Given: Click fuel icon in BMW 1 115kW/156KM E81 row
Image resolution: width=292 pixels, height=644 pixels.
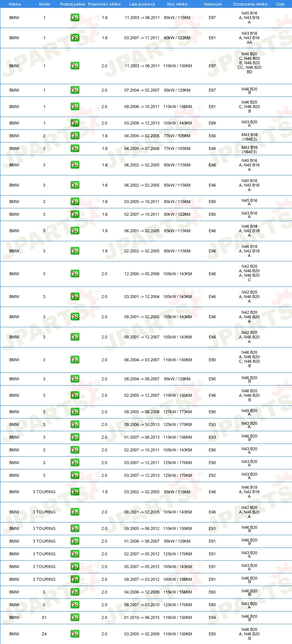Looking at the screenshot, I should click(x=75, y=107).
